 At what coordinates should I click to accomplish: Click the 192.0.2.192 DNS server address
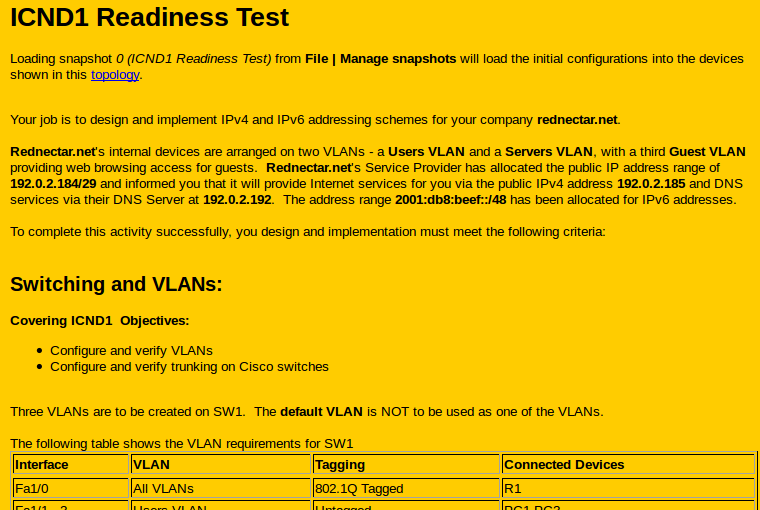click(236, 200)
